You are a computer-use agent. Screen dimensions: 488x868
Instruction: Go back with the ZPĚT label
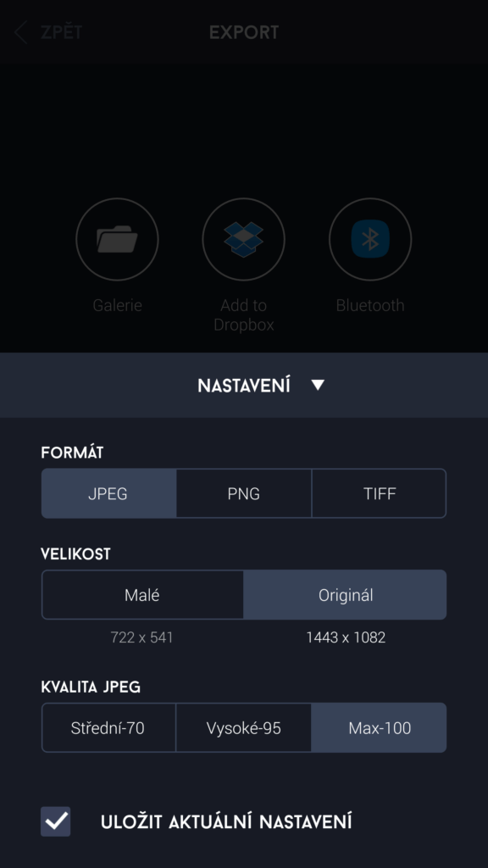(x=61, y=32)
